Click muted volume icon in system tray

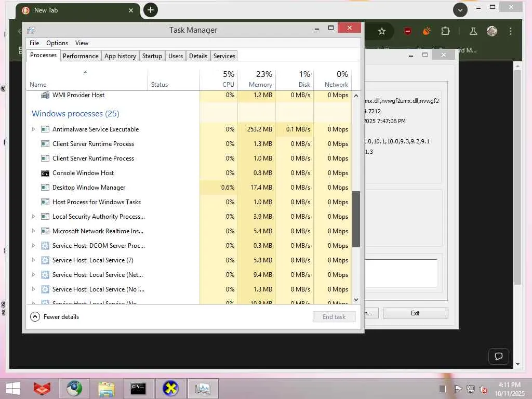click(x=483, y=389)
